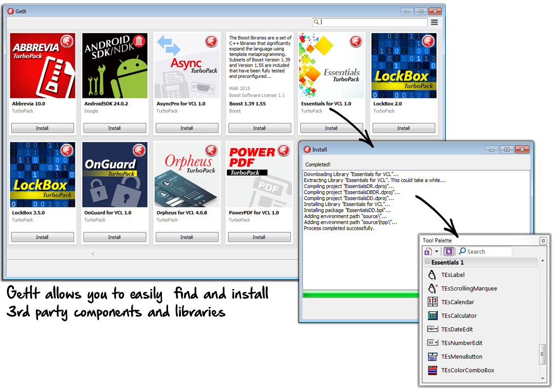Click the TEsNumberEdit component icon
Image resolution: width=556 pixels, height=392 pixels.
click(433, 343)
